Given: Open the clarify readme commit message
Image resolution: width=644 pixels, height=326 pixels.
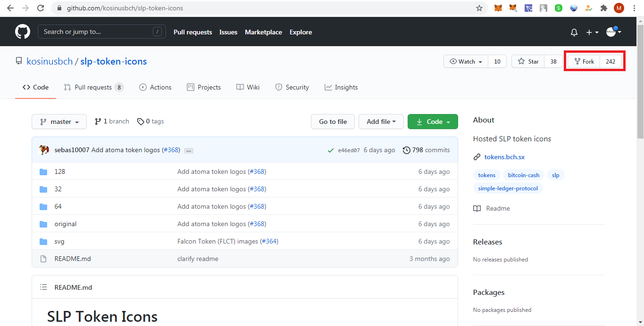Looking at the screenshot, I should (x=198, y=259).
